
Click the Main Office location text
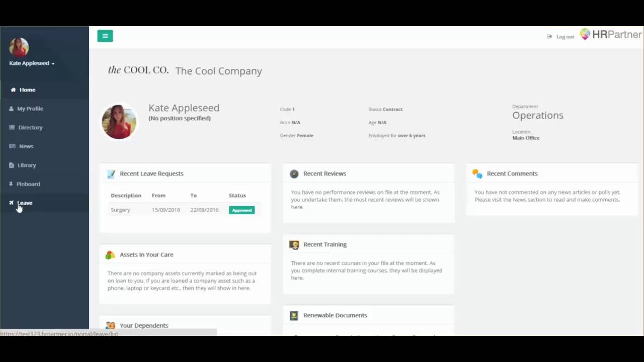click(526, 138)
